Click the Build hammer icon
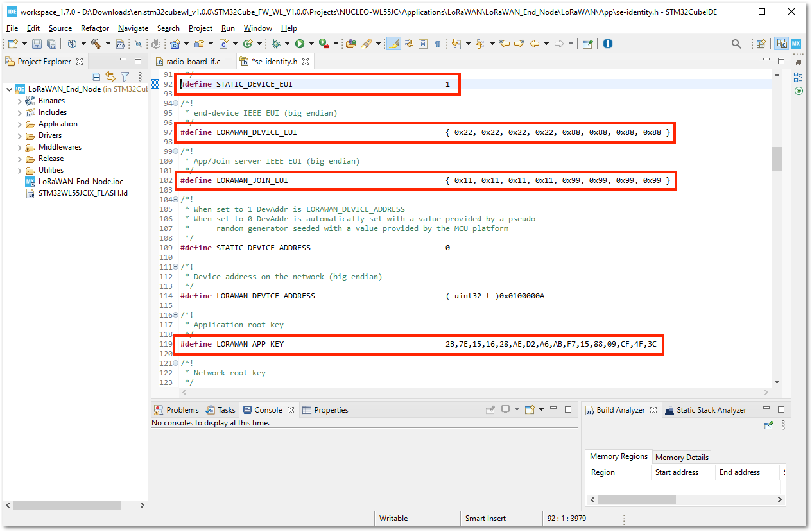This screenshot has width=812, height=532. coord(96,44)
